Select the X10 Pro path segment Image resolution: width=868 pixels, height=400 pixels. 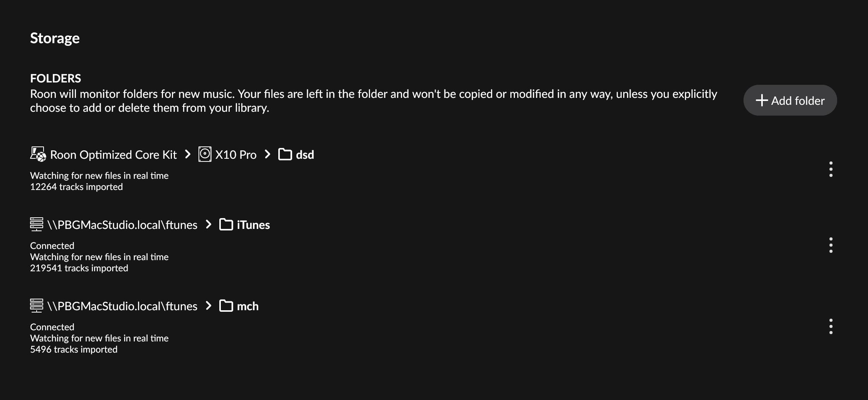click(x=236, y=155)
